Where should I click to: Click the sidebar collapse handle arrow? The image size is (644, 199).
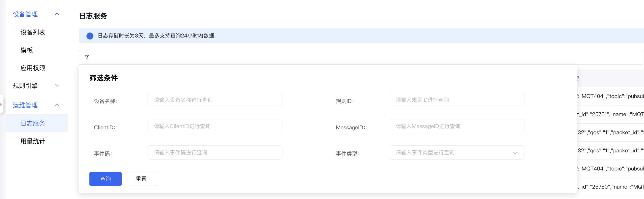tap(1, 104)
